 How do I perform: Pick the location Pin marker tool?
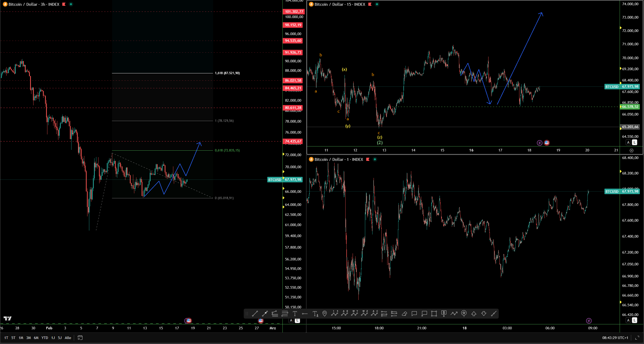(325, 314)
